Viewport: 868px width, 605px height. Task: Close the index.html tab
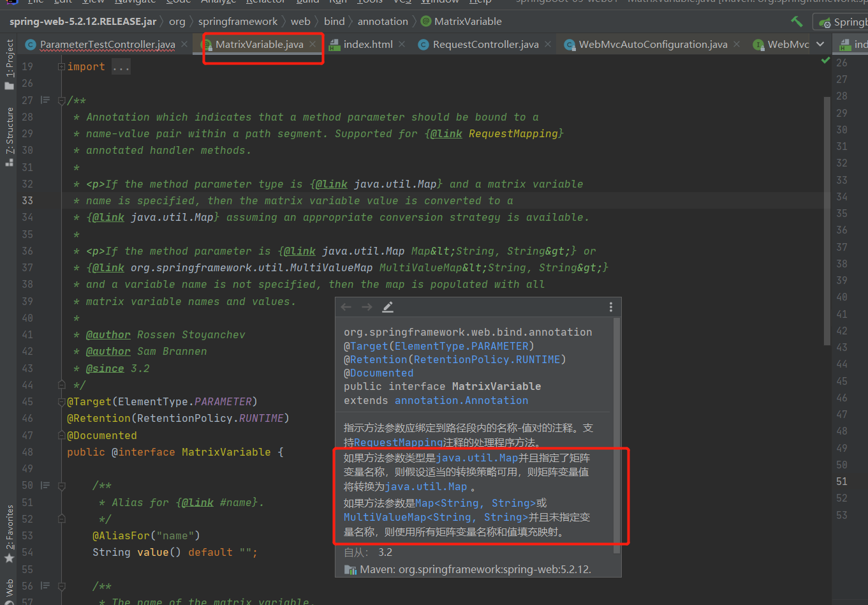coord(402,44)
